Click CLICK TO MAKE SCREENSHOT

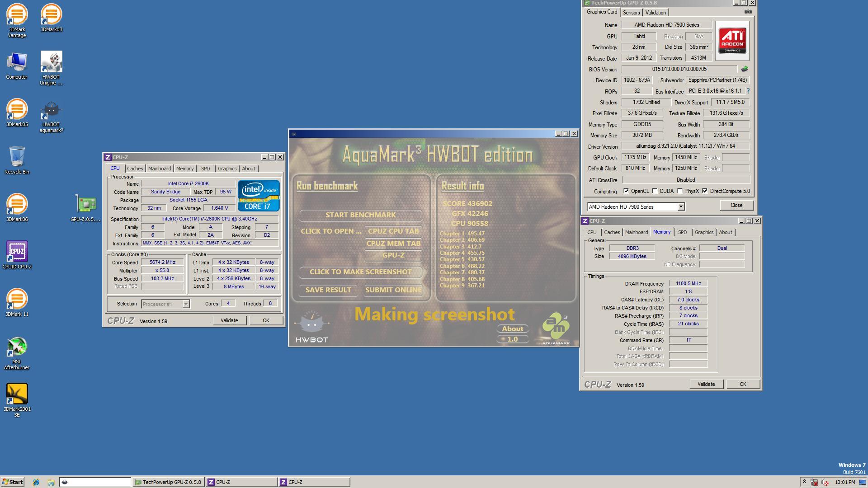(x=360, y=272)
